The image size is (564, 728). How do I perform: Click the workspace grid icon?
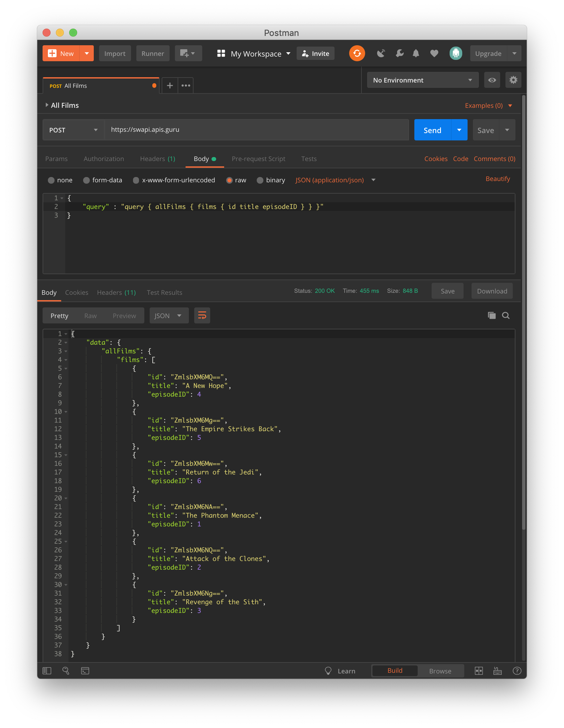coord(221,53)
